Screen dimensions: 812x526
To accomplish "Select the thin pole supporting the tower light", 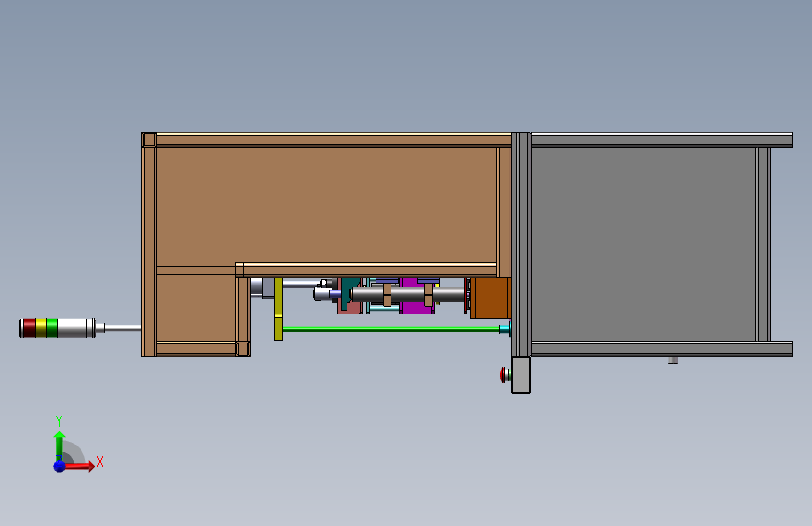I will pos(123,328).
